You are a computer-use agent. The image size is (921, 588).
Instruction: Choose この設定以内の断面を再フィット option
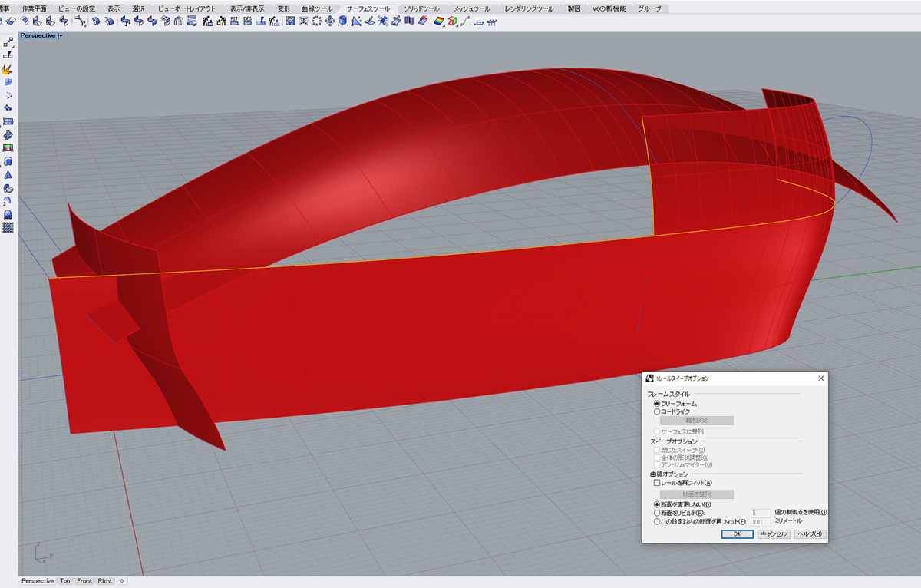pos(699,521)
